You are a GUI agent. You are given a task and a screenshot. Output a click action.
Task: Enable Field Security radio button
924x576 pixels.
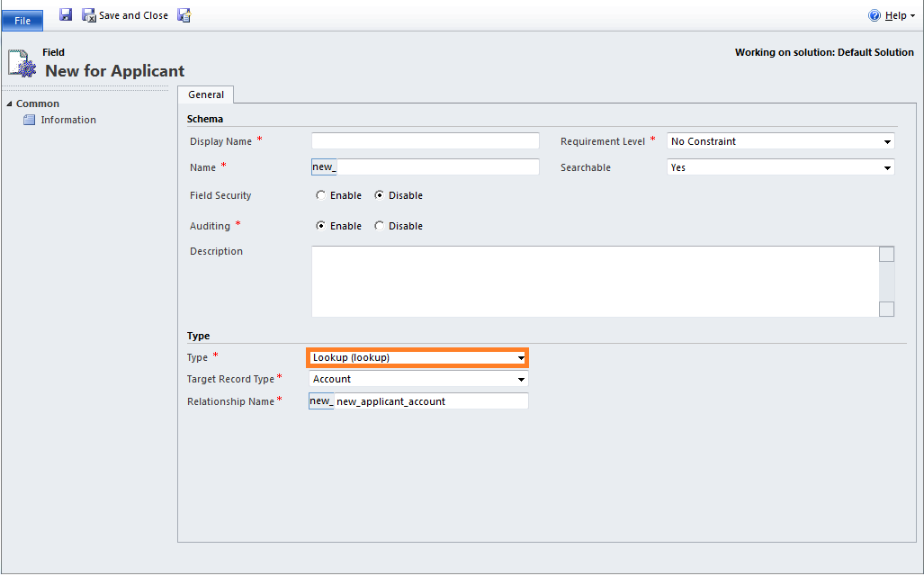[x=321, y=195]
